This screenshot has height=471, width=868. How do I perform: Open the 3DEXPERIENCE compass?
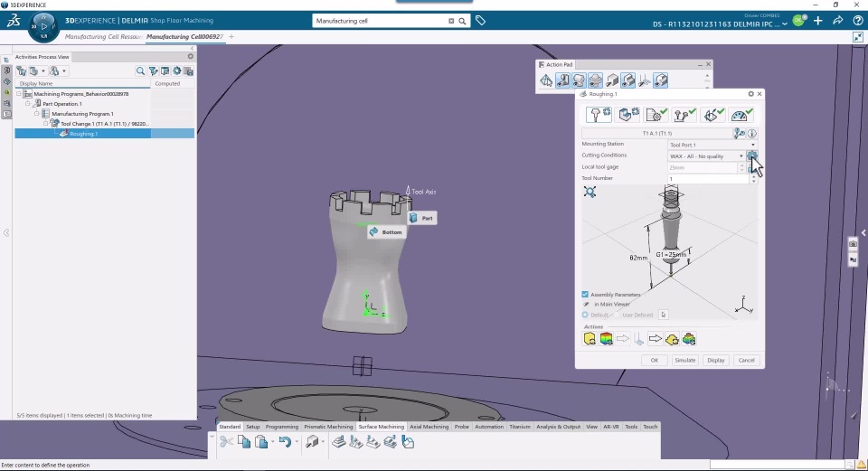43,26
